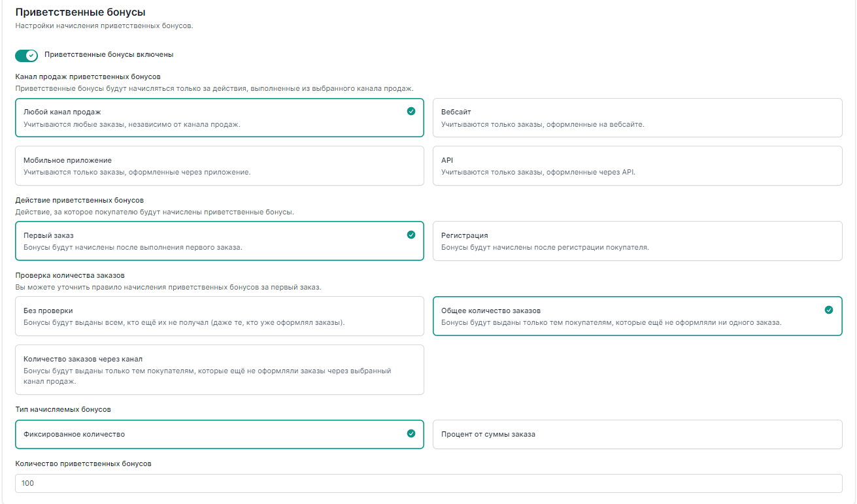The image size is (857, 504).
Task: Select the 'API' sales channel card
Action: (637, 165)
